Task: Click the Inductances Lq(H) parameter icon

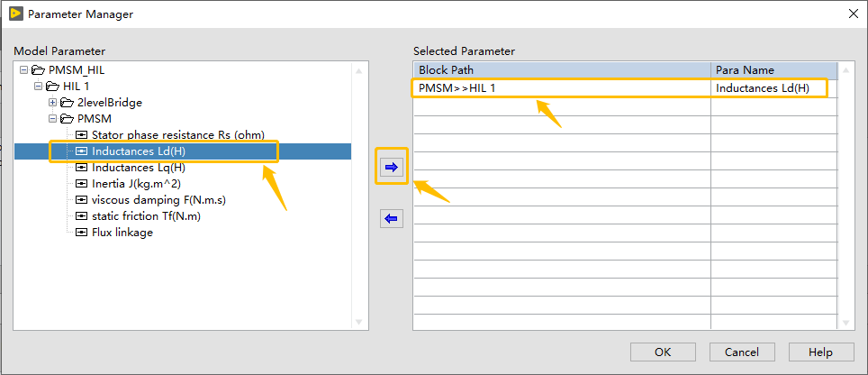Action: coord(82,168)
